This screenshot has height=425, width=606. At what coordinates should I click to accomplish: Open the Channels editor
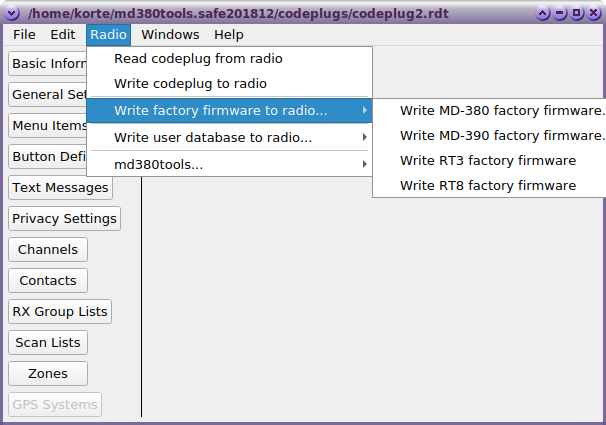[48, 250]
